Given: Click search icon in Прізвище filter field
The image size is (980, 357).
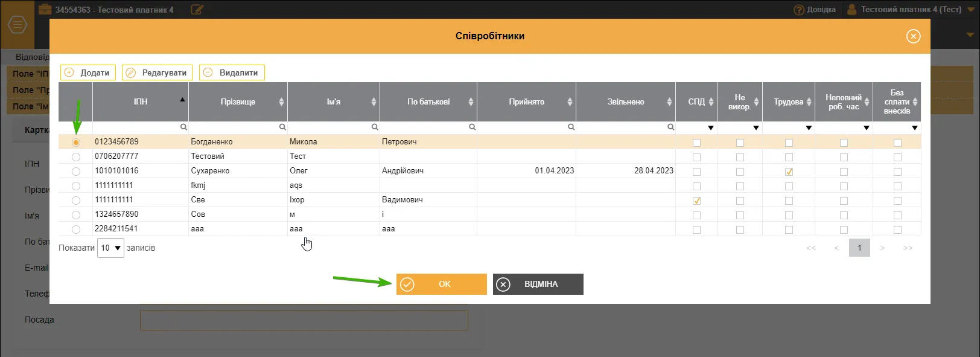Looking at the screenshot, I should tap(282, 127).
